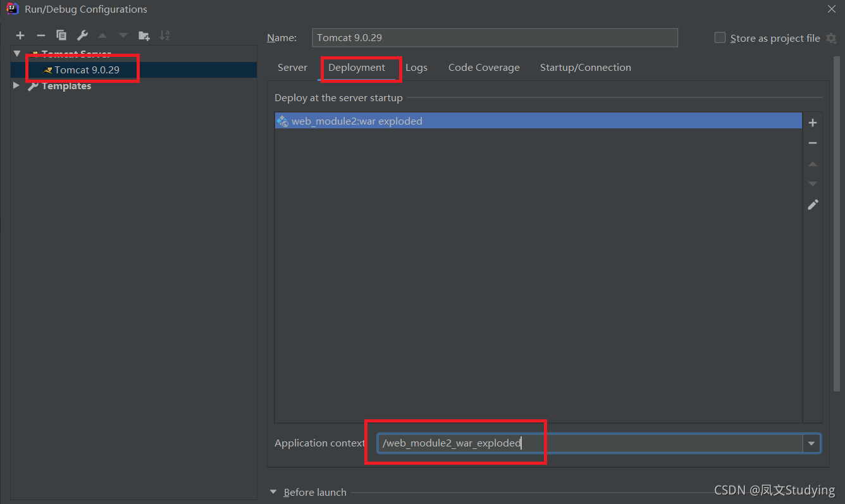This screenshot has height=504, width=845.
Task: Switch to the Logs tab
Action: click(x=416, y=68)
